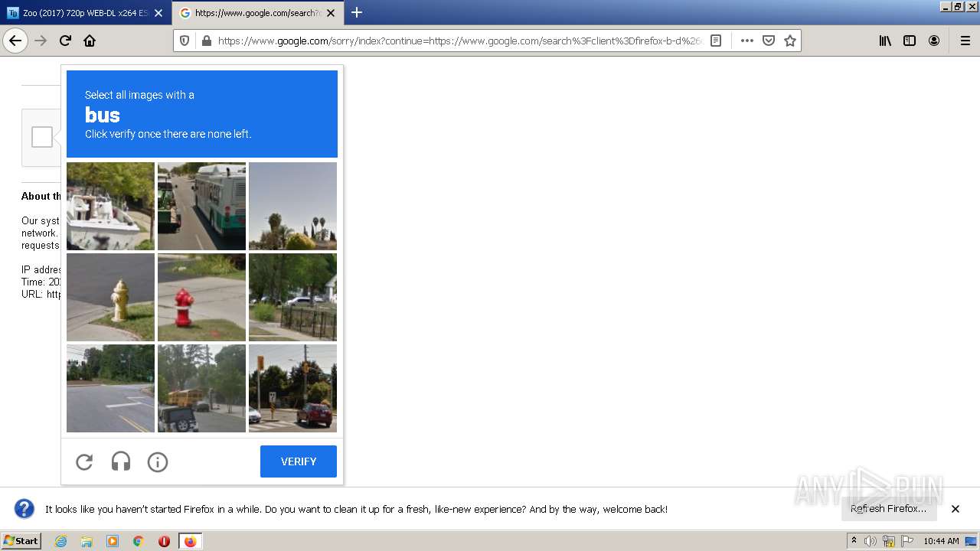Image resolution: width=980 pixels, height=551 pixels.
Task: Open the Library icon
Action: 885,41
